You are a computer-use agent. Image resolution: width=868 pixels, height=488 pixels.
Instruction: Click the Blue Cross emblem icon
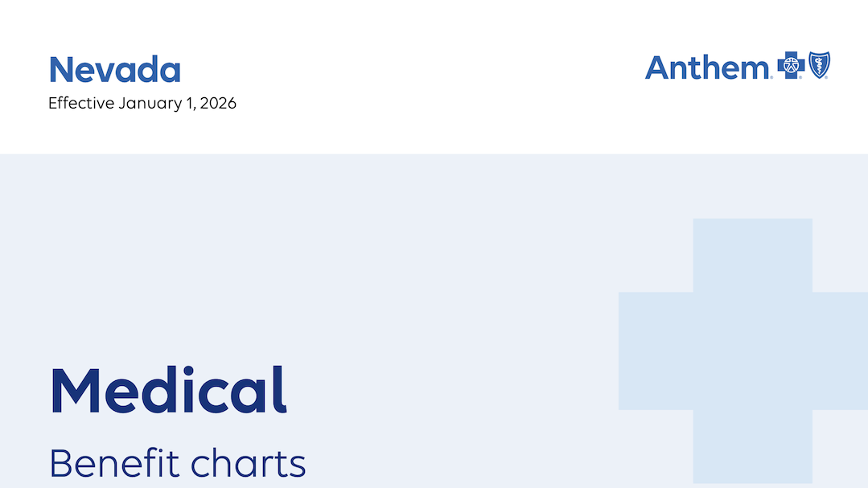(x=791, y=67)
